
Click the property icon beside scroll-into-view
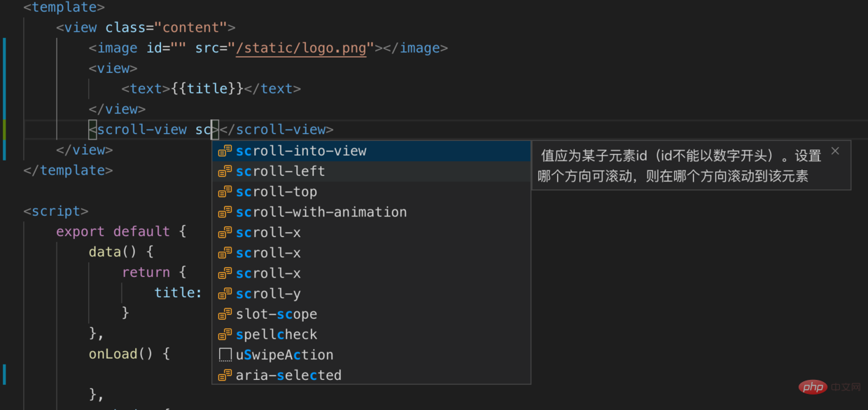225,151
